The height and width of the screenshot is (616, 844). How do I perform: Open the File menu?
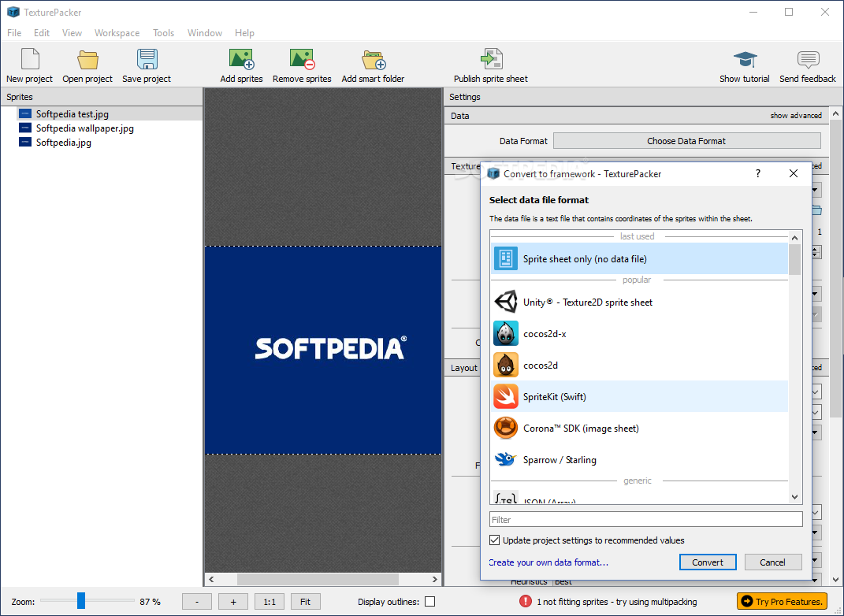click(x=14, y=33)
